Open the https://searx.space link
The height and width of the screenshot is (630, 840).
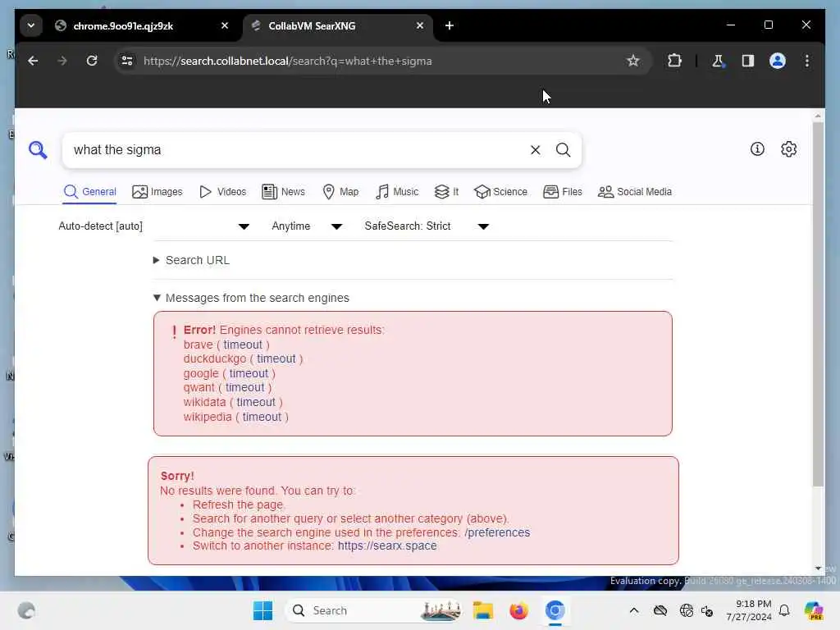pos(387,546)
